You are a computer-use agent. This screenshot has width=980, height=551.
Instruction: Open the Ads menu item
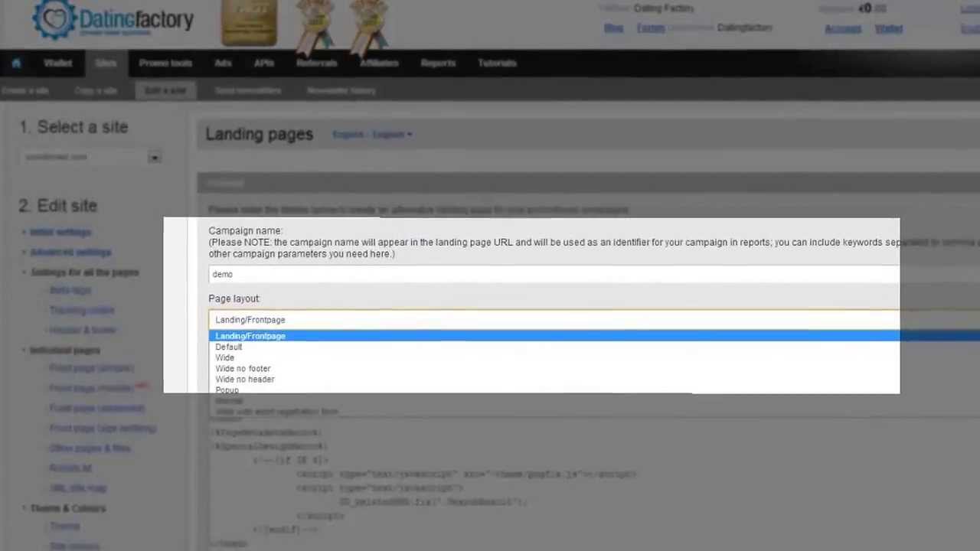point(223,64)
